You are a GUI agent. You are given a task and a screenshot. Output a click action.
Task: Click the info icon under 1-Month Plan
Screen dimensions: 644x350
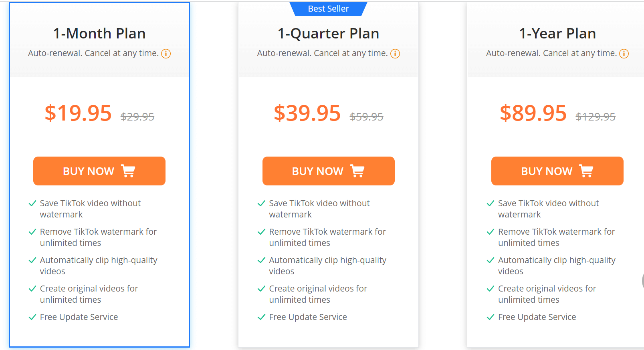166,54
